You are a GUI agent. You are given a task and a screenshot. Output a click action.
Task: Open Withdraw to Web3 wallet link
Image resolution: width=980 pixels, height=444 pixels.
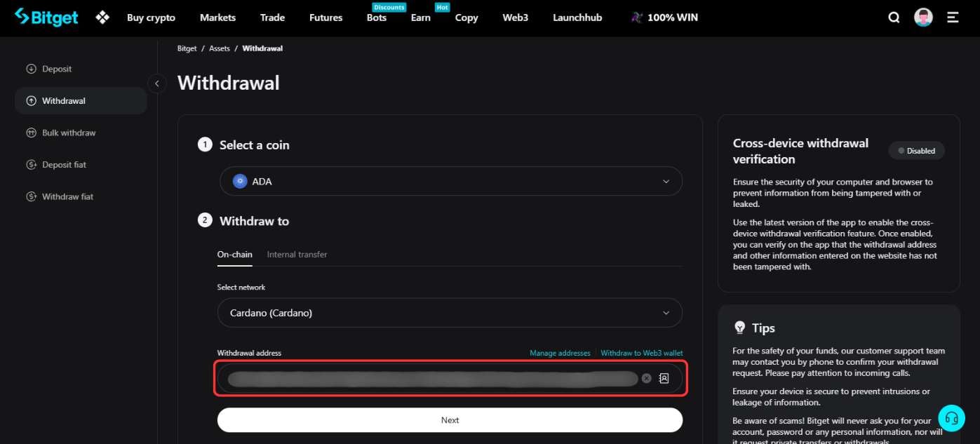(641, 353)
